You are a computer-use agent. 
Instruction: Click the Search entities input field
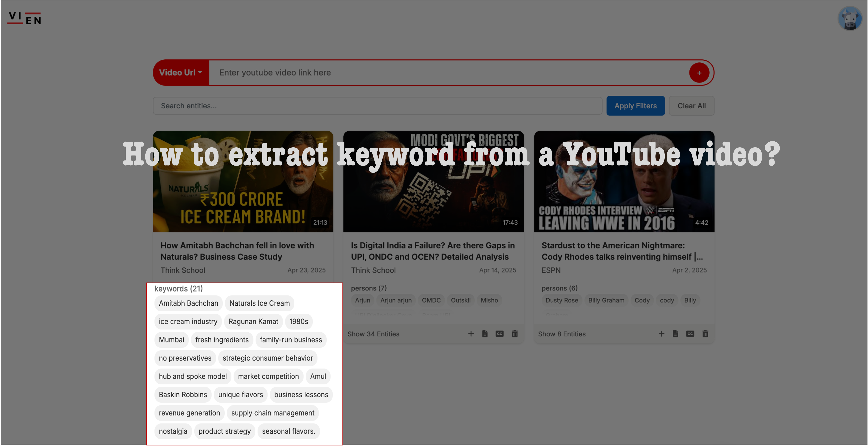coord(377,106)
